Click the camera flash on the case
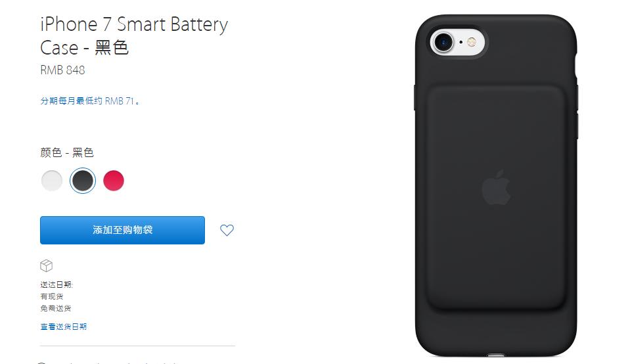 click(472, 42)
